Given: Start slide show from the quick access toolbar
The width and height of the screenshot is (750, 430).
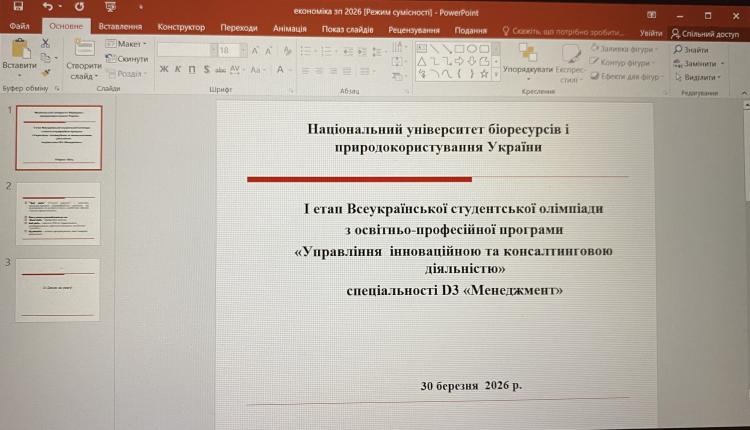Looking at the screenshot, I should [110, 7].
